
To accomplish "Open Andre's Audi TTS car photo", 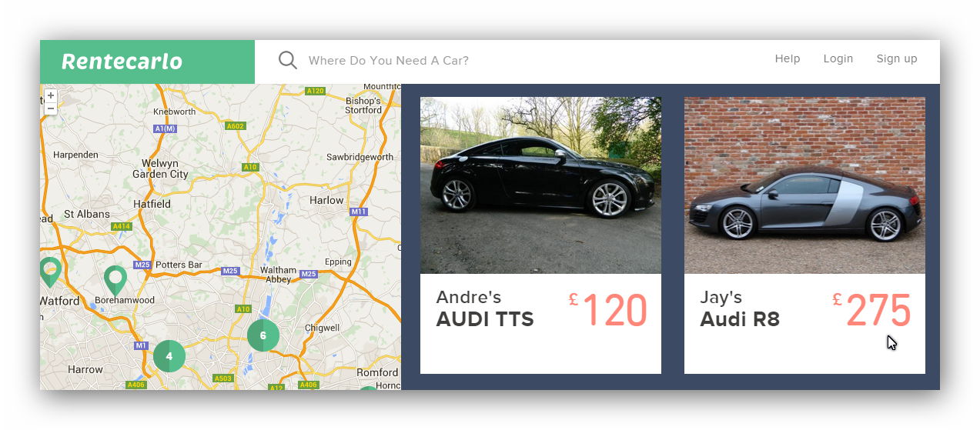I will pyautogui.click(x=540, y=185).
